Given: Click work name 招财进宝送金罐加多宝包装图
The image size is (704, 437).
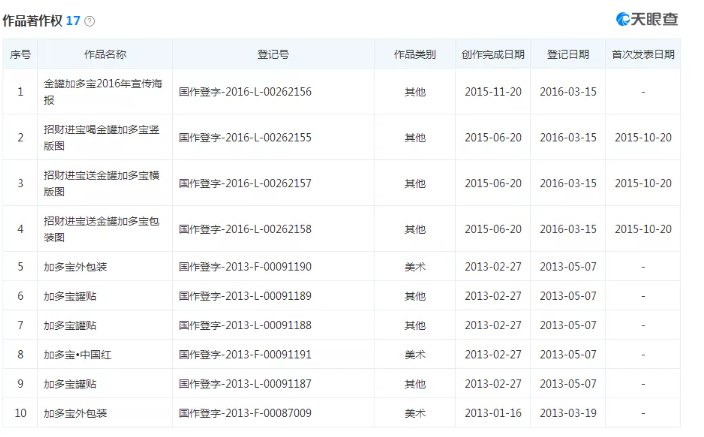Looking at the screenshot, I should pyautogui.click(x=101, y=229).
